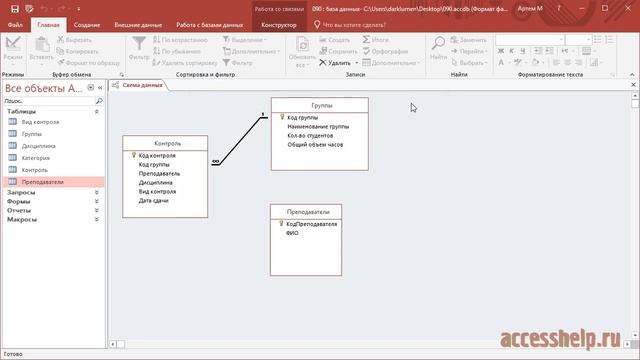Viewport: 640px width, 360px height.
Task: Open font color A picker
Action: [x=501, y=62]
